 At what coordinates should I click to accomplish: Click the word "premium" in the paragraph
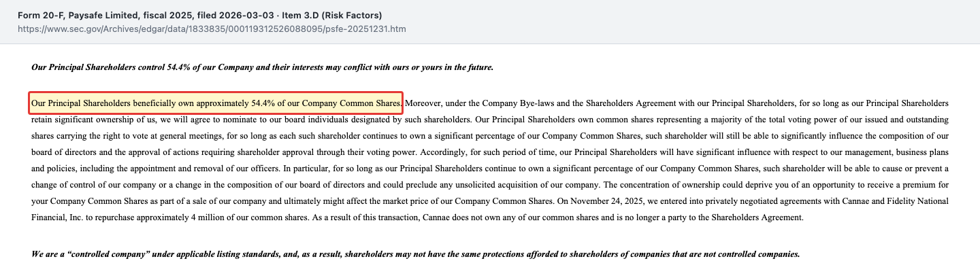pyautogui.click(x=920, y=185)
